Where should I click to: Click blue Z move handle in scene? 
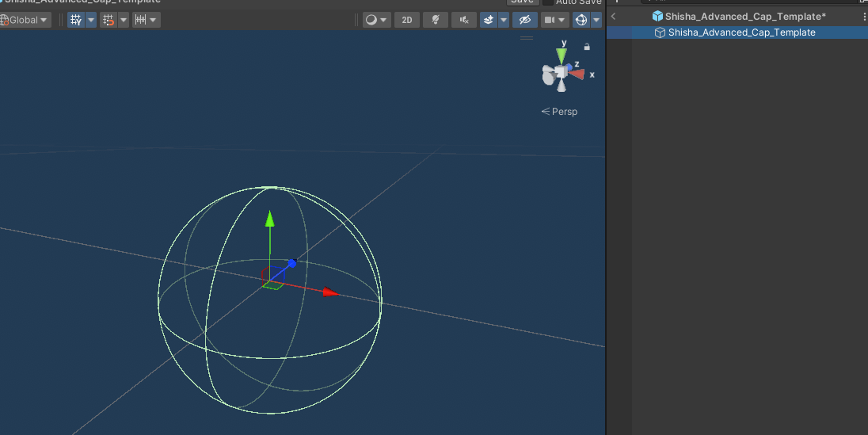click(x=292, y=263)
